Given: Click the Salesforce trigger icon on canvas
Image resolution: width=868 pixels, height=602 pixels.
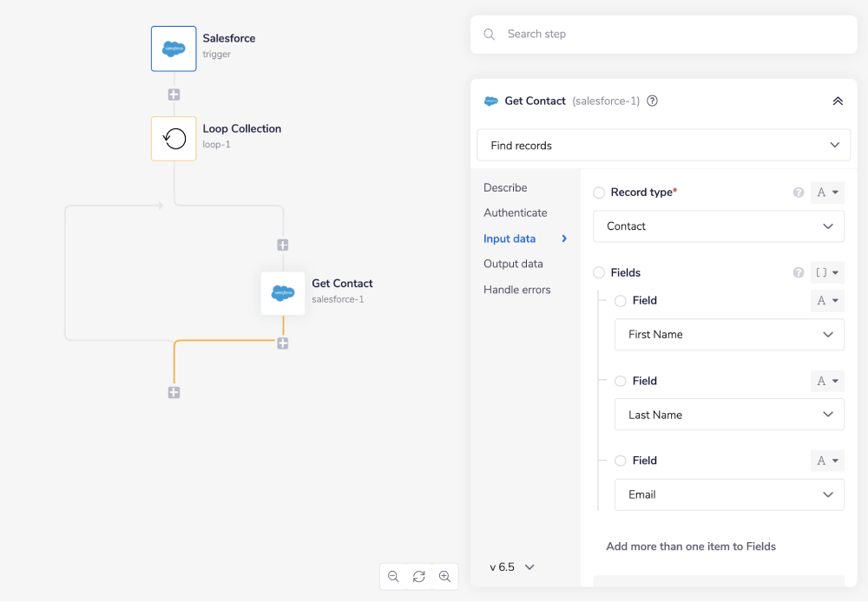Looking at the screenshot, I should [174, 49].
